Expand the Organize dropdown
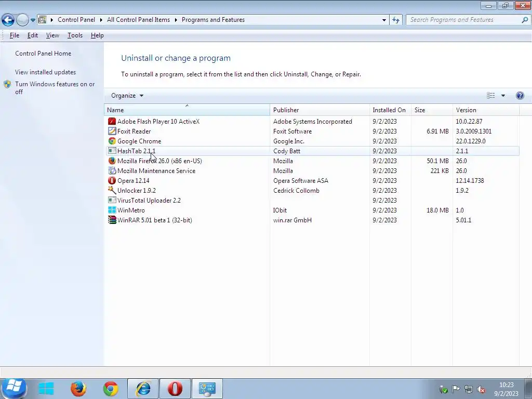The height and width of the screenshot is (399, 532). coord(127,96)
